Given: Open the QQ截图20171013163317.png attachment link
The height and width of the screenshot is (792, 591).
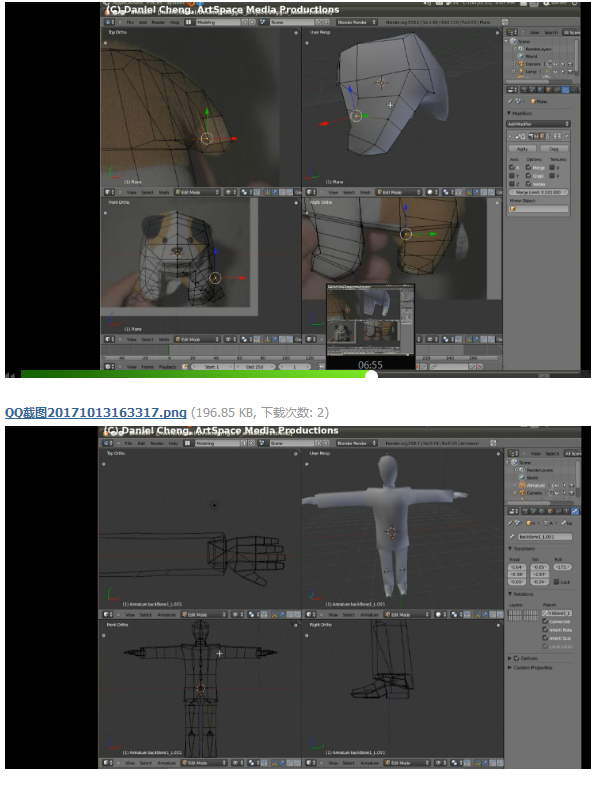Looking at the screenshot, I should (x=95, y=413).
